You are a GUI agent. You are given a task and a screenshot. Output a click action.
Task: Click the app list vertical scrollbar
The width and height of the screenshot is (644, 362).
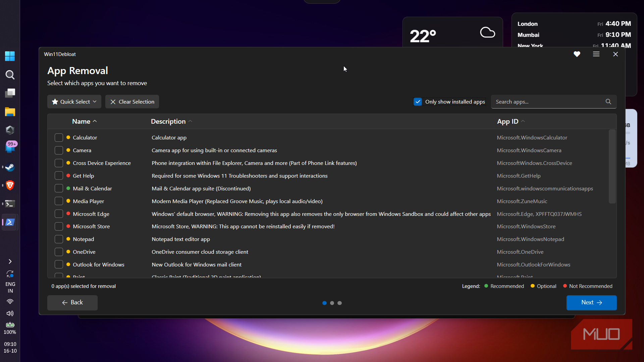coord(612,167)
